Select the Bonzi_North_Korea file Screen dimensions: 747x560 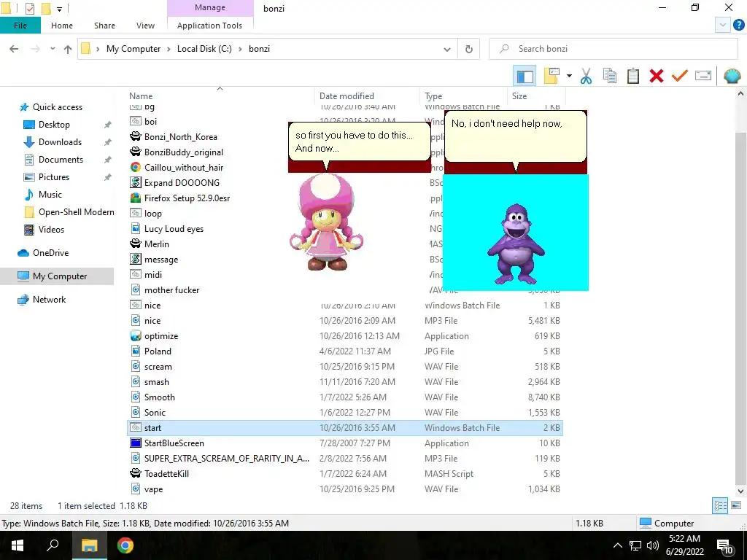181,137
